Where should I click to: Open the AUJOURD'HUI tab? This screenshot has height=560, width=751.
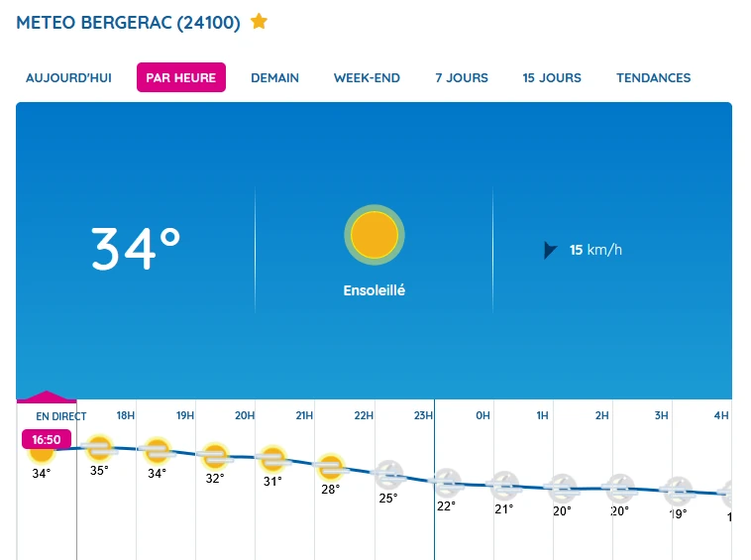click(x=68, y=77)
